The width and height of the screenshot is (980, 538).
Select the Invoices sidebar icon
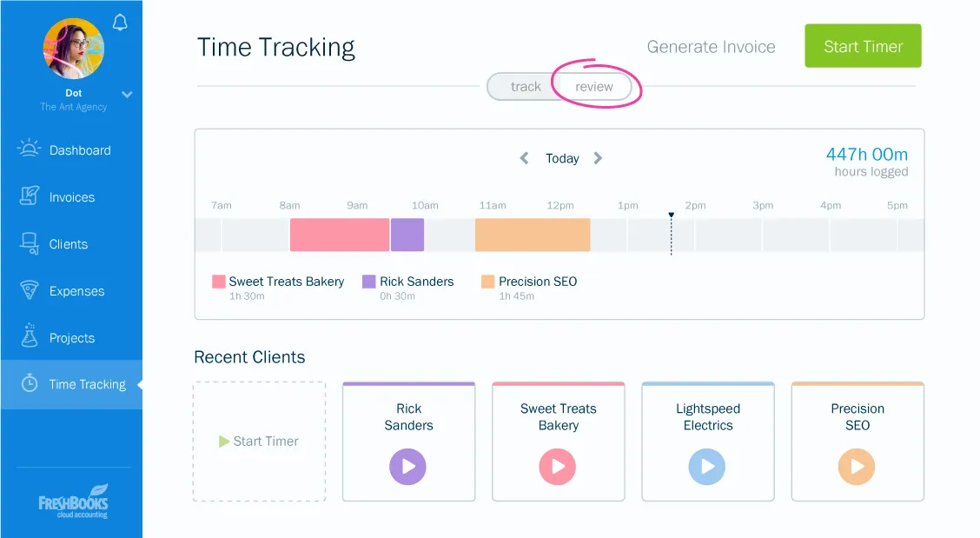point(29,196)
